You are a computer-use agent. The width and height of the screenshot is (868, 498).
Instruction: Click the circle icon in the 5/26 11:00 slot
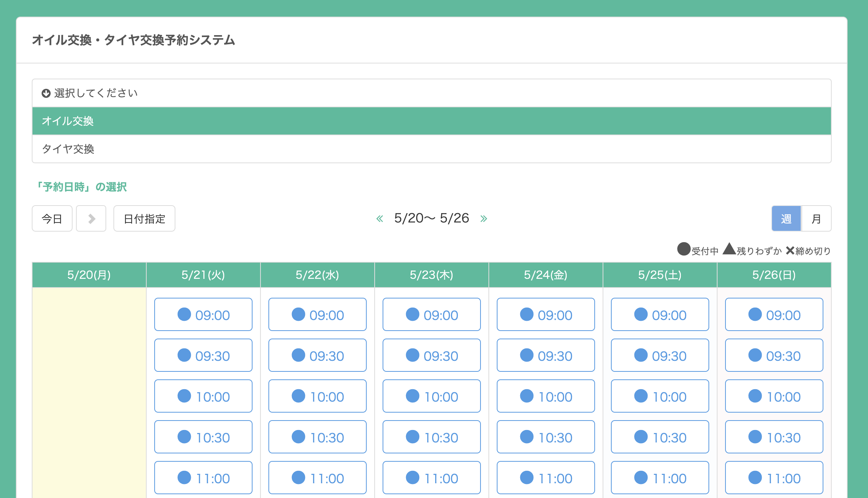coord(755,478)
